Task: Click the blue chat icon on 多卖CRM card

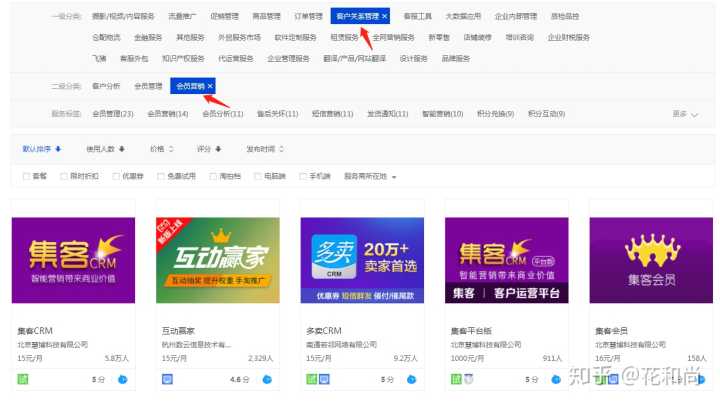Action: coord(412,379)
